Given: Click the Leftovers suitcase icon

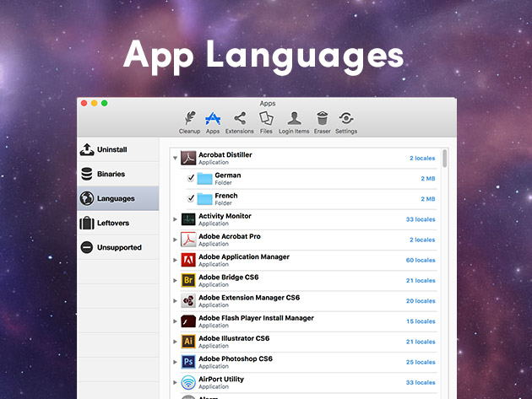Looking at the screenshot, I should tap(87, 223).
